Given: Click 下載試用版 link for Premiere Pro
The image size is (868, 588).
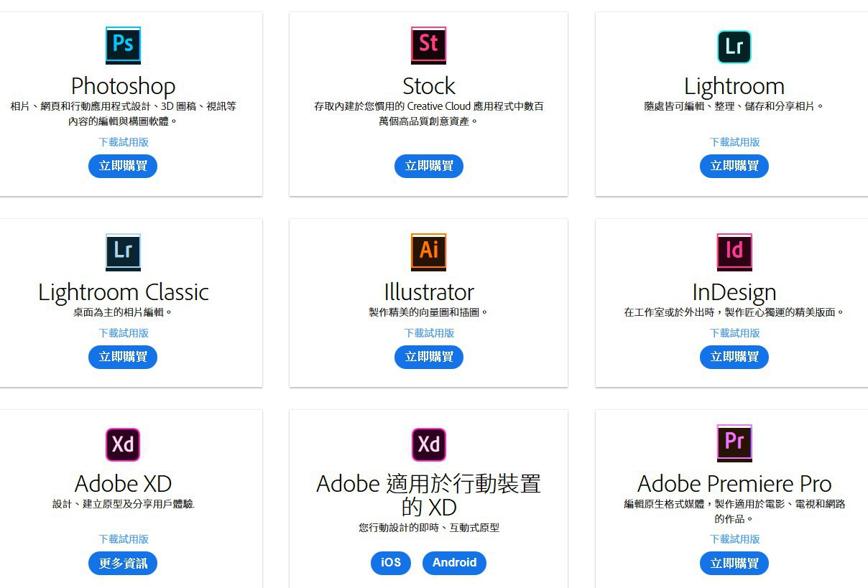Looking at the screenshot, I should [x=734, y=539].
